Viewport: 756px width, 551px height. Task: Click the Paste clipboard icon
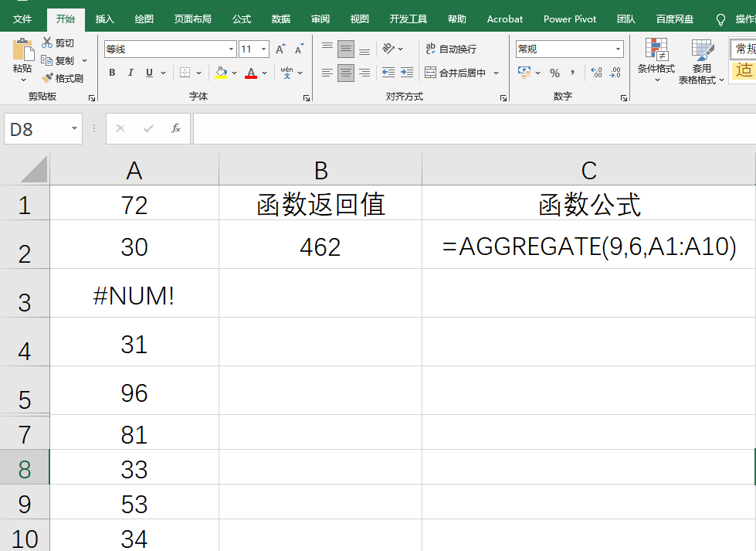tap(22, 49)
